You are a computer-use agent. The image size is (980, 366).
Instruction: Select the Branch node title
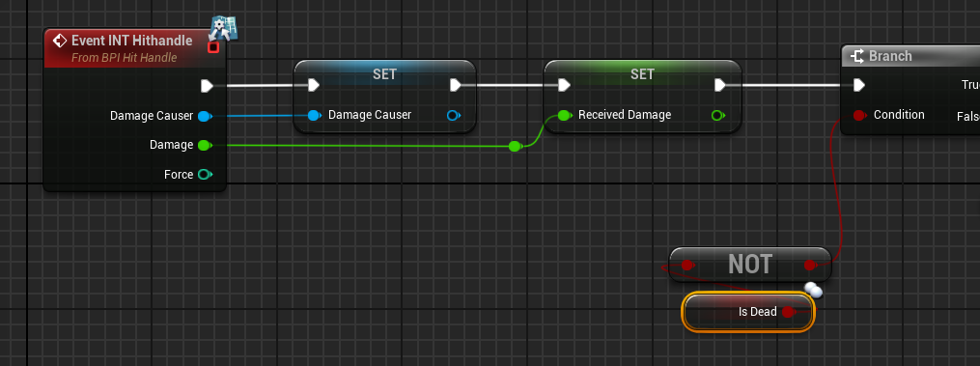pos(890,56)
